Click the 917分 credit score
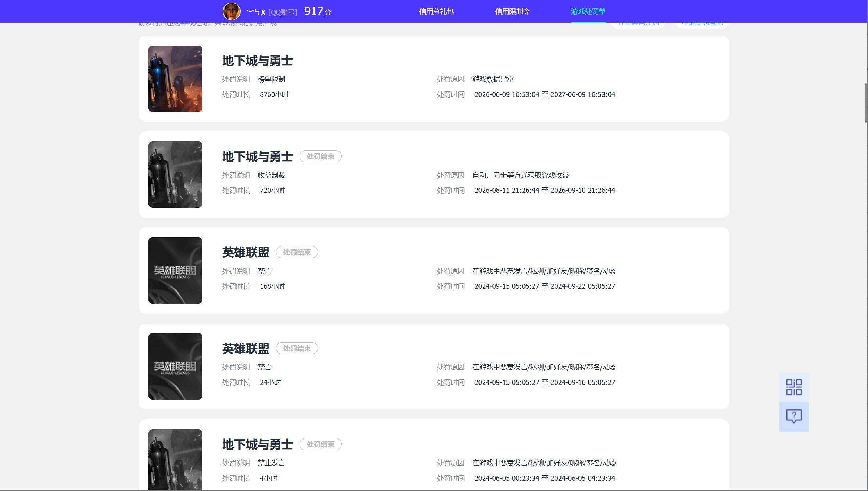Screen dimensions: 868x491 [x=318, y=11]
